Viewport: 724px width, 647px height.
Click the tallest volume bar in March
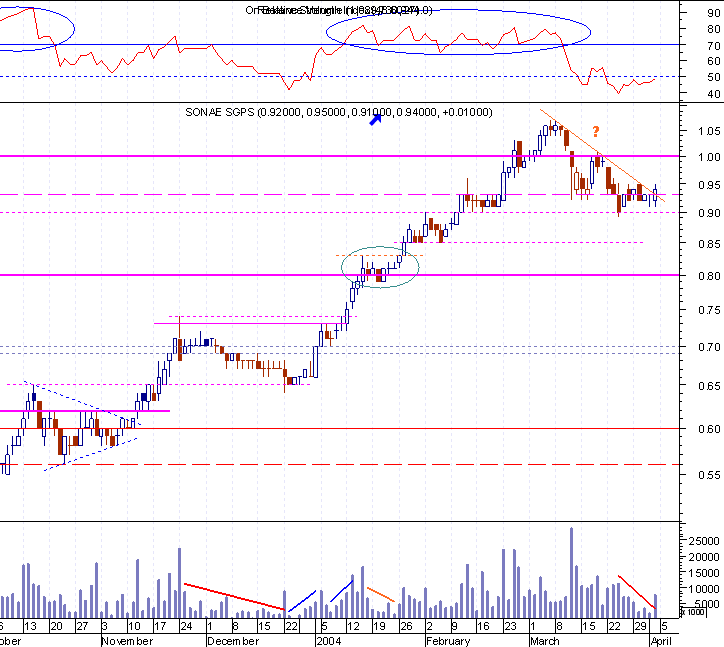[x=572, y=573]
